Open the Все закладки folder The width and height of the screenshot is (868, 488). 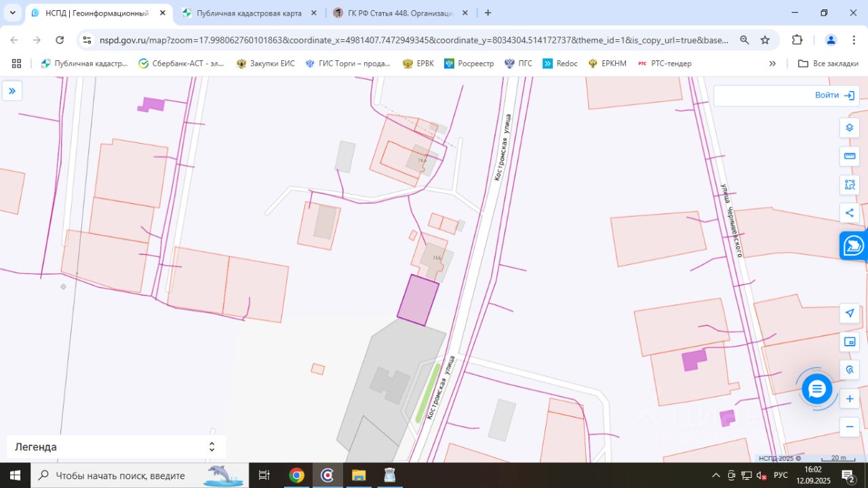click(828, 63)
